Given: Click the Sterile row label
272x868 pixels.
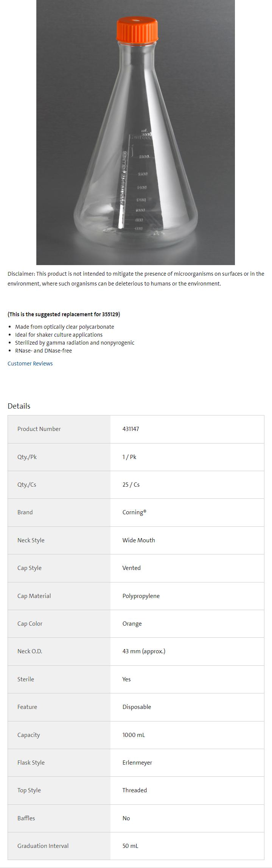Looking at the screenshot, I should 26,679.
